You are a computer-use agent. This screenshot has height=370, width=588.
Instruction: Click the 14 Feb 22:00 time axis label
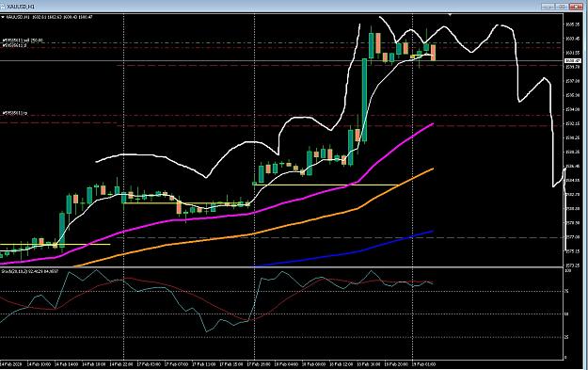click(121, 364)
